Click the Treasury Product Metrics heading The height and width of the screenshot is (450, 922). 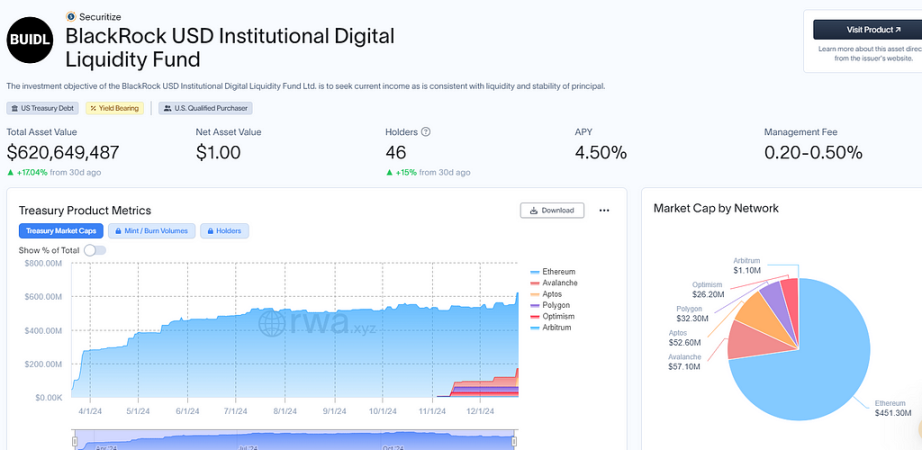85,211
